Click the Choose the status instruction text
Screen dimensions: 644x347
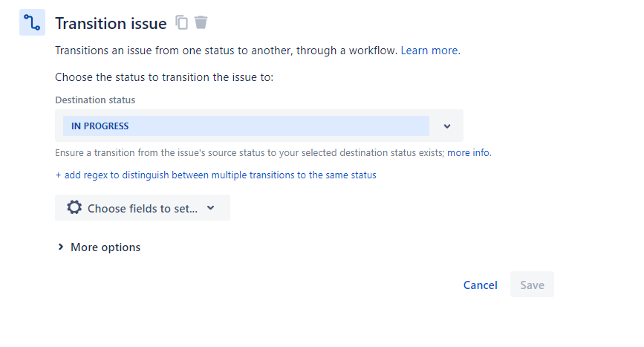tap(164, 77)
